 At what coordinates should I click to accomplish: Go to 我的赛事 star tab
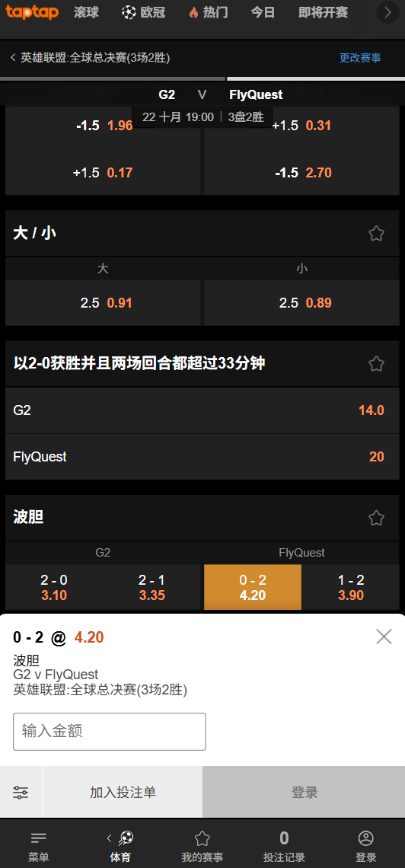pyautogui.click(x=202, y=847)
